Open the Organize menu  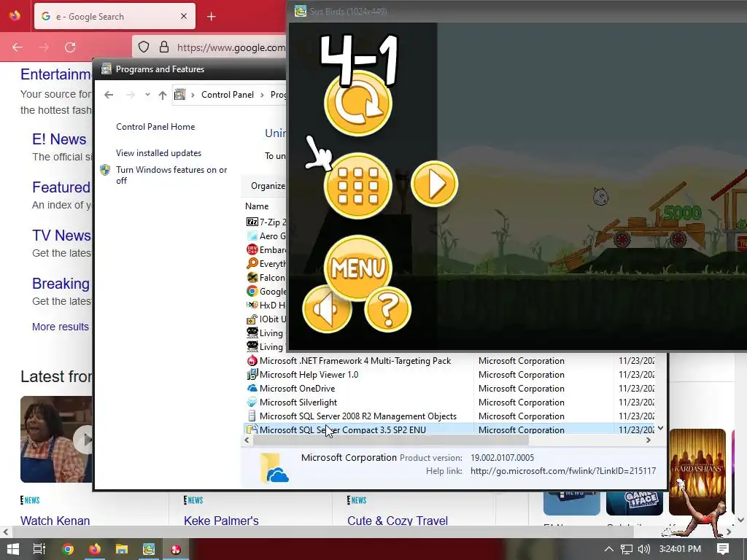tap(268, 186)
